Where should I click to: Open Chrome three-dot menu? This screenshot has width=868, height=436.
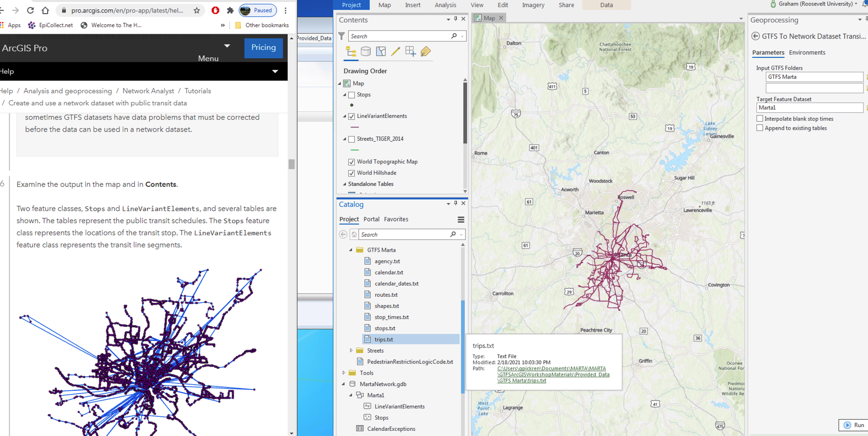click(286, 10)
